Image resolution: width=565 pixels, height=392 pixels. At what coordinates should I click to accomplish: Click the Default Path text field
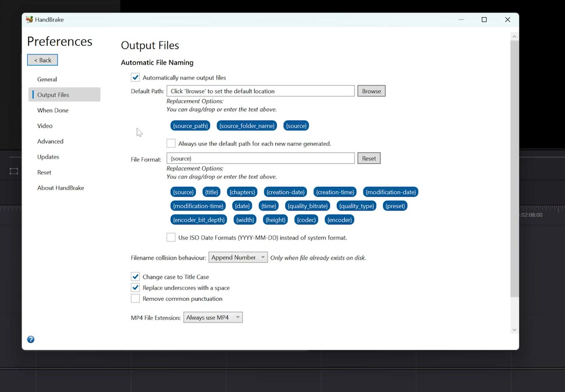[x=261, y=91]
